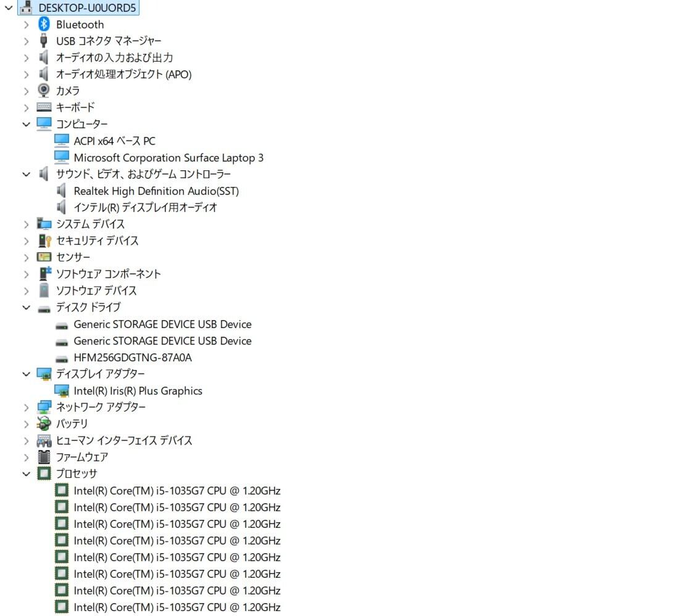Click the Realtek High Definition Audio speaker icon

(x=62, y=191)
